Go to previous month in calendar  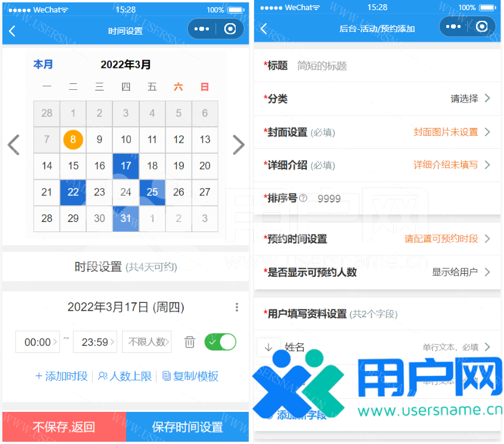click(x=13, y=145)
